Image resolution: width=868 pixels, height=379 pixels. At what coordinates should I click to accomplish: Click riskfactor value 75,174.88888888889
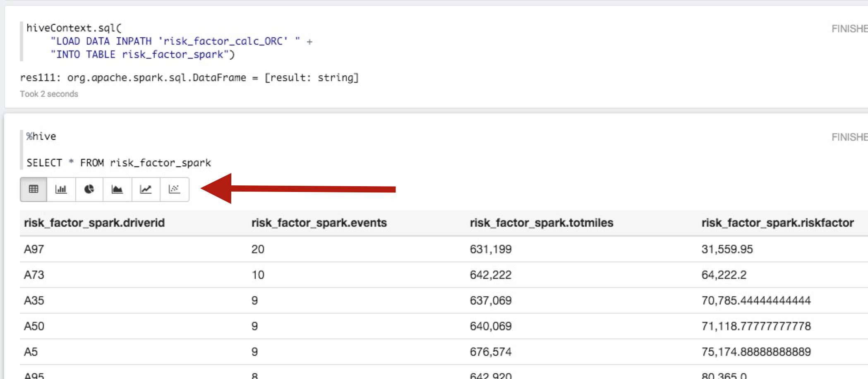point(756,352)
